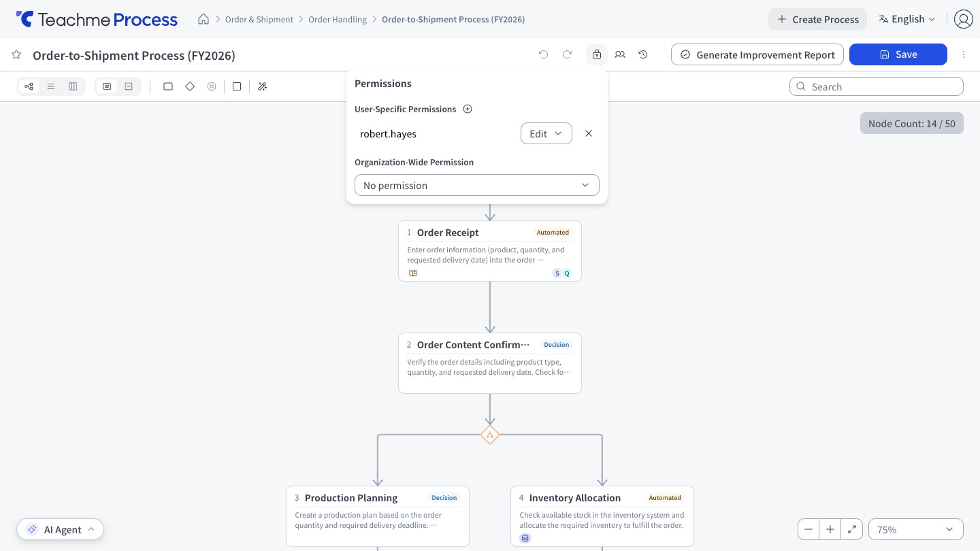Select the Production Planning node
The height and width of the screenshot is (551, 980).
[378, 516]
